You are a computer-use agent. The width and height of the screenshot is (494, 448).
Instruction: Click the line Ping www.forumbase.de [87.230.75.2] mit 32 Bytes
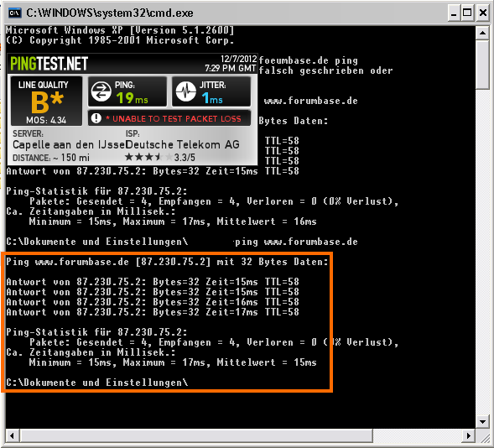(167, 262)
